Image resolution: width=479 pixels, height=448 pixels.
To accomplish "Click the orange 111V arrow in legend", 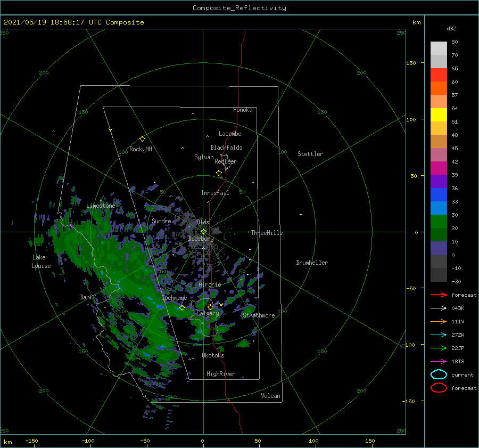I will click(x=439, y=321).
